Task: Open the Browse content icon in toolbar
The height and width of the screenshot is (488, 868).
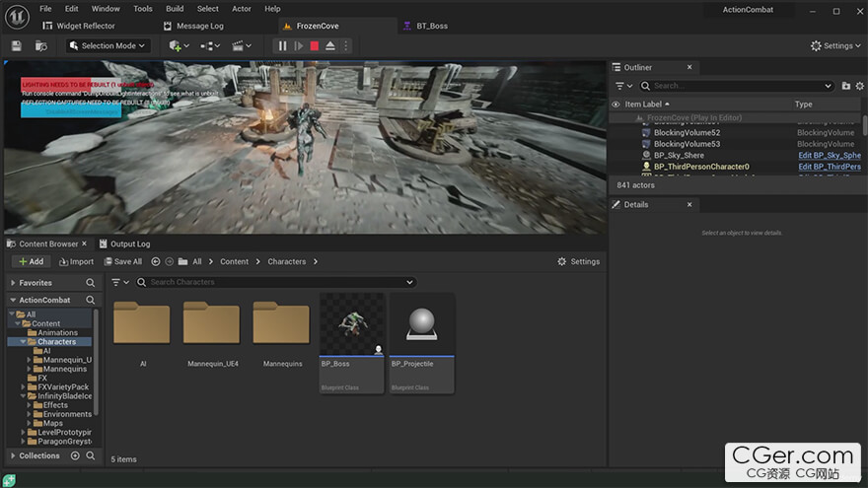Action: 41,45
